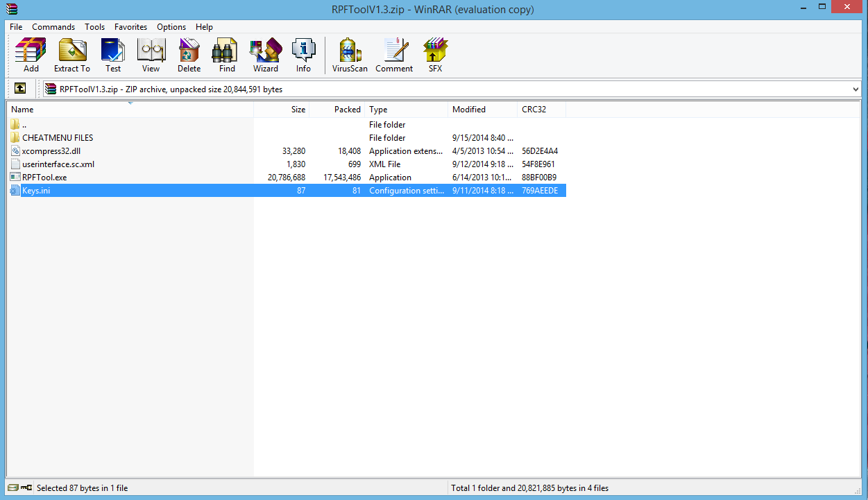
Task: Sort by the Type column header
Action: point(407,110)
